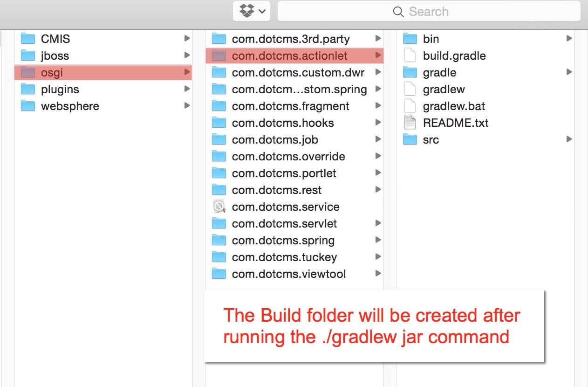
Task: Select the README.txt document icon
Action: point(410,123)
